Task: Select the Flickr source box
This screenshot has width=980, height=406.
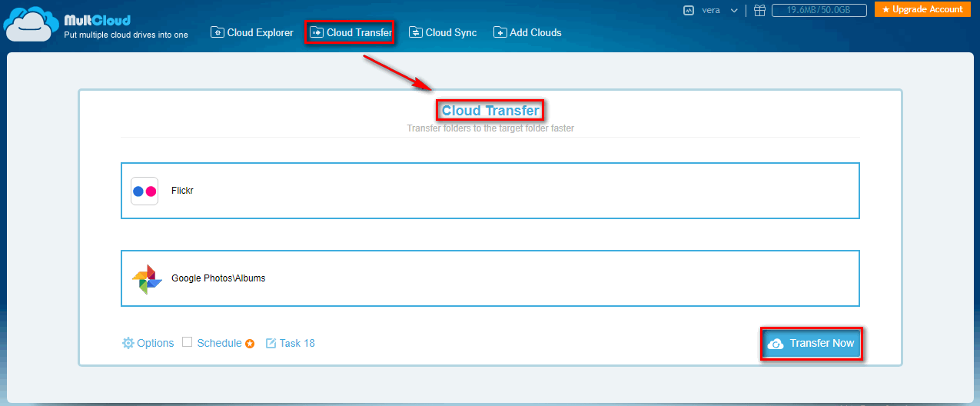Action: click(490, 191)
